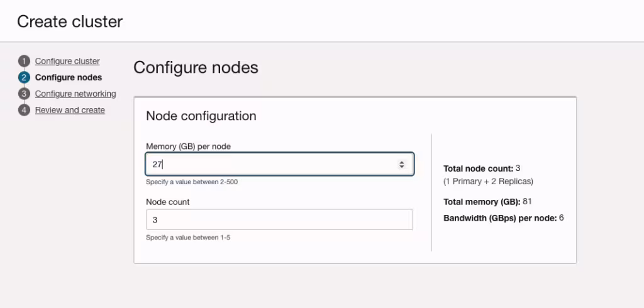Viewport: 644px width, 308px height.
Task: Click the Node count label
Action: coord(168,202)
